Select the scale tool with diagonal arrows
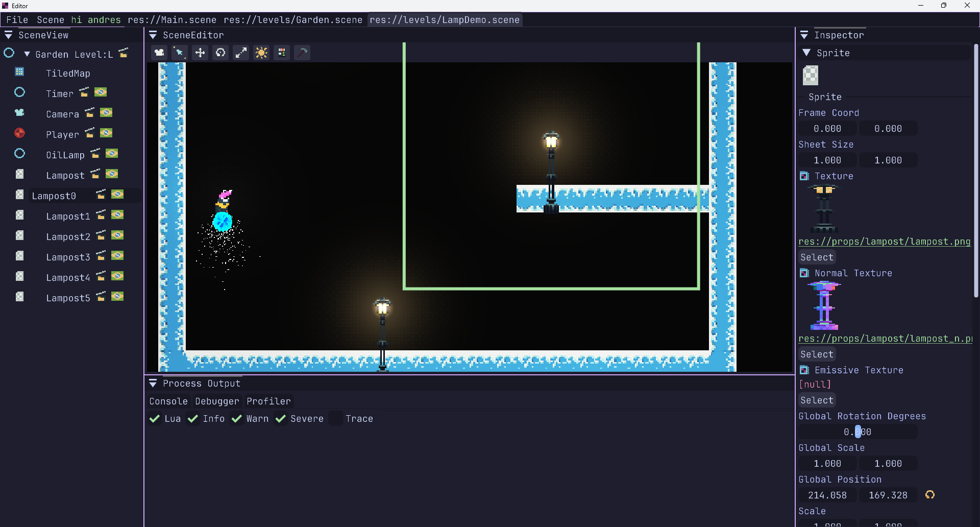 click(x=241, y=53)
